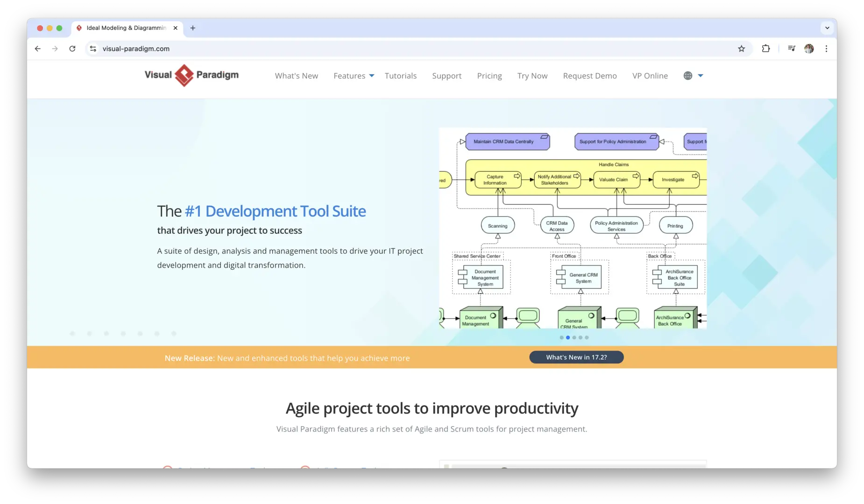Select the third carousel dot

pyautogui.click(x=574, y=337)
